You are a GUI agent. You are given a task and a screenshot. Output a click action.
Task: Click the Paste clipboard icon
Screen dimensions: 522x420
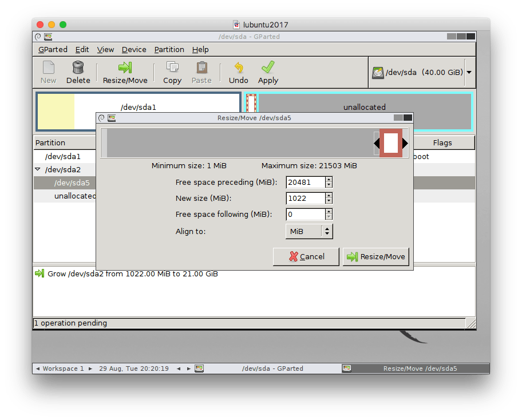201,68
